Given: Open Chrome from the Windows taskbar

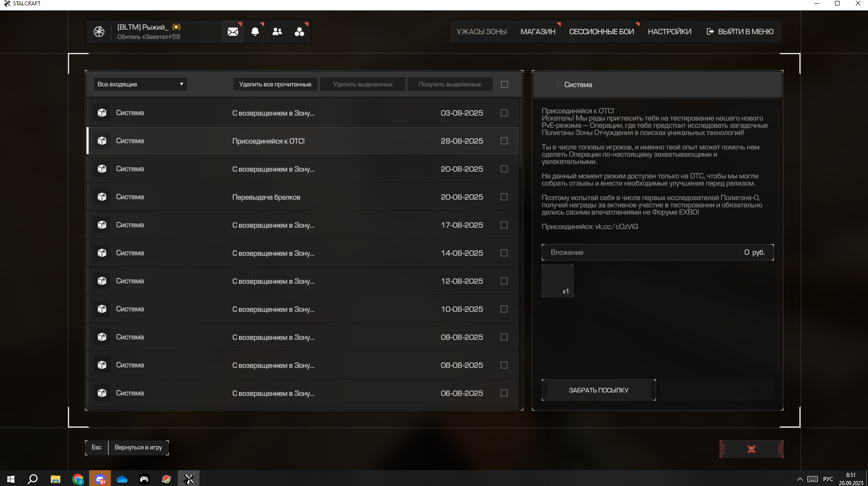Looking at the screenshot, I should pos(78,479).
